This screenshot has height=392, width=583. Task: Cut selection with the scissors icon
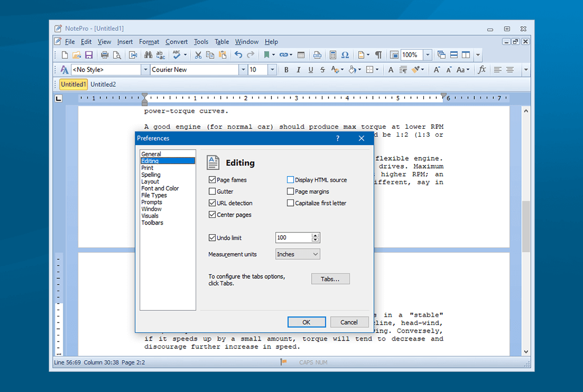[x=198, y=55]
